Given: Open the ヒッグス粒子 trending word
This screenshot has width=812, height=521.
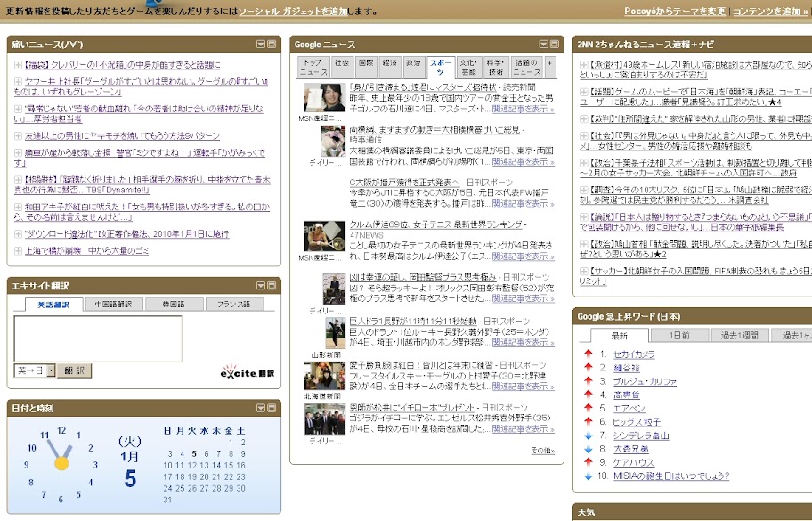Looking at the screenshot, I should [x=637, y=422].
